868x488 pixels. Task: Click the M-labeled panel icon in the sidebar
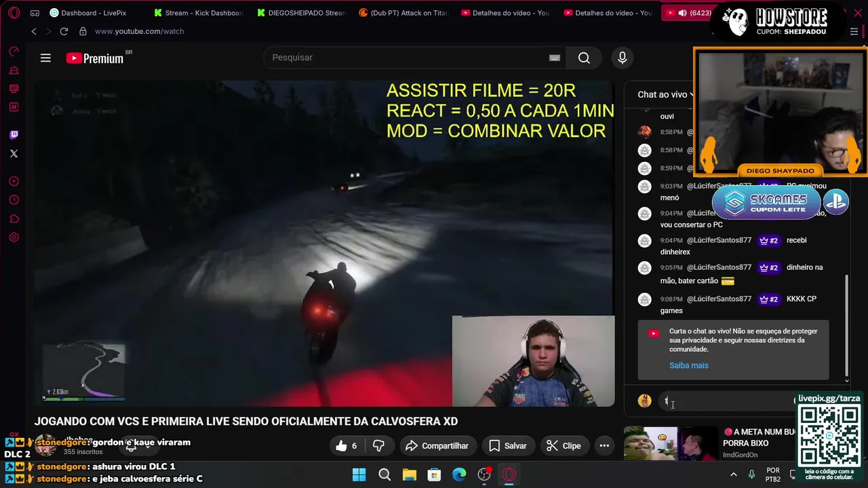pyautogui.click(x=14, y=107)
